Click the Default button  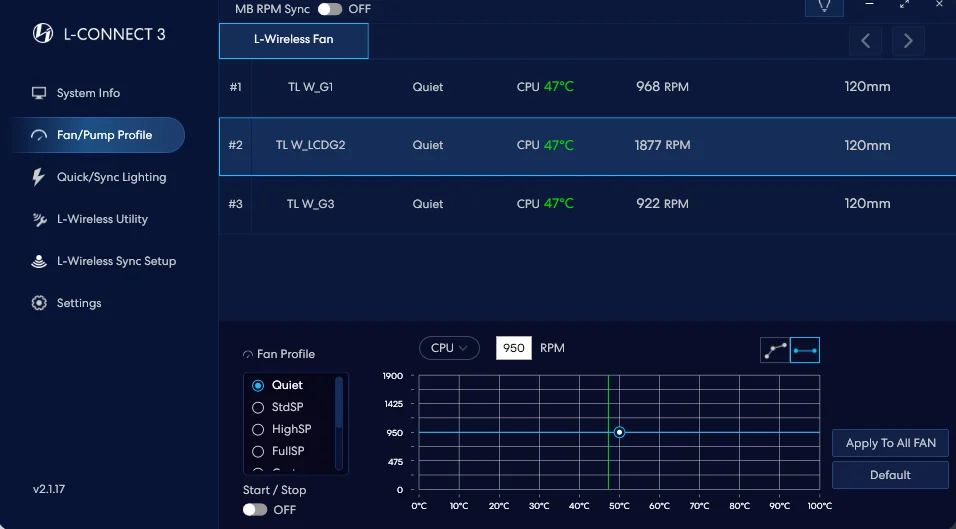click(890, 475)
